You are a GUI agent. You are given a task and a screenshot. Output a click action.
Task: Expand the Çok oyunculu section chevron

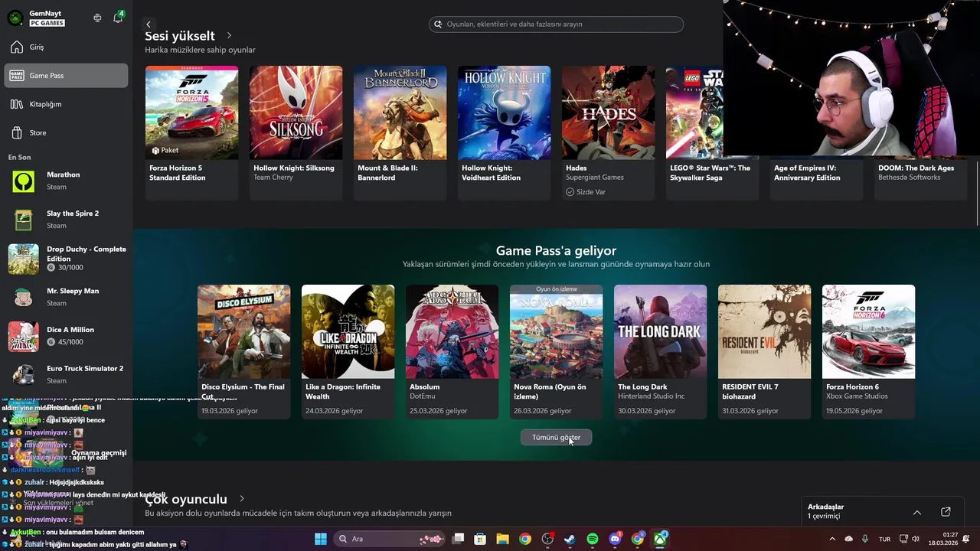tap(242, 499)
